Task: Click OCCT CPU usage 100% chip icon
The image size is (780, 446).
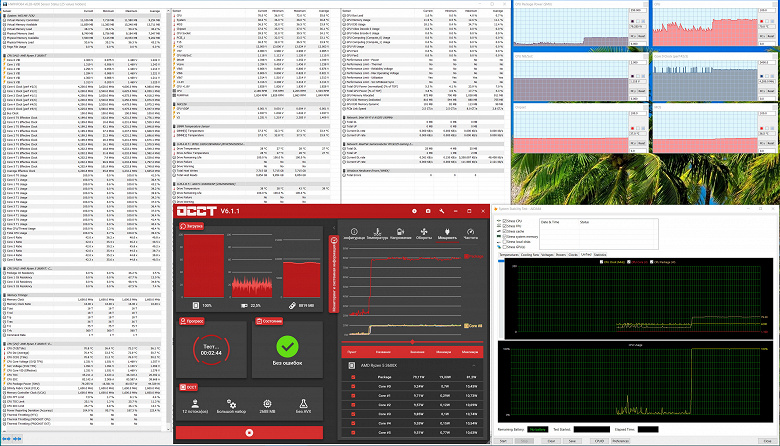Action: click(196, 305)
